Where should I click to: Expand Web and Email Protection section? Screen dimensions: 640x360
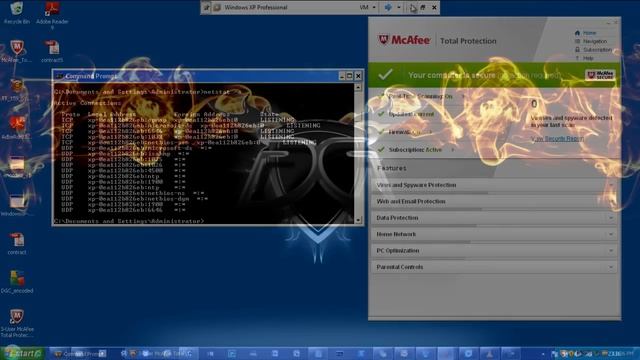(x=494, y=202)
